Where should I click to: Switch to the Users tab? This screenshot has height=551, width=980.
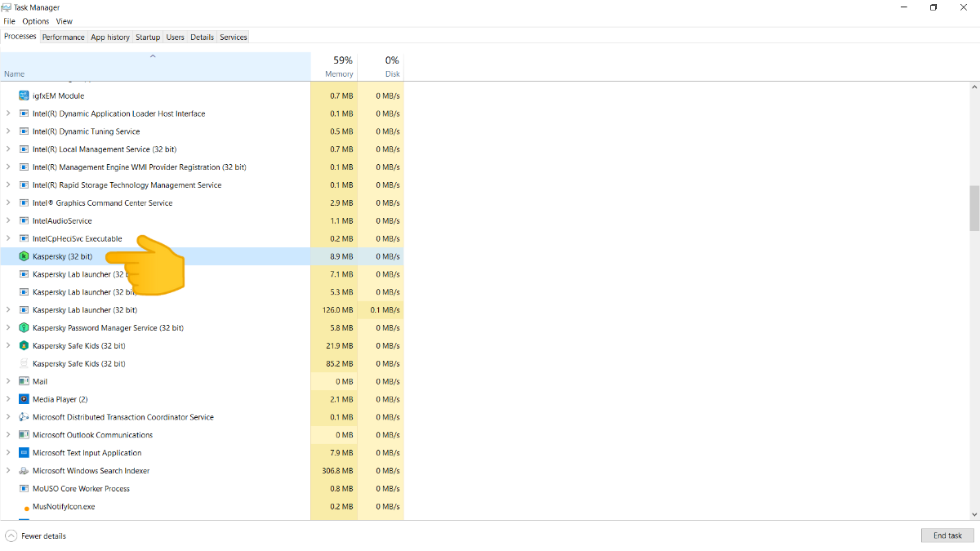[176, 37]
